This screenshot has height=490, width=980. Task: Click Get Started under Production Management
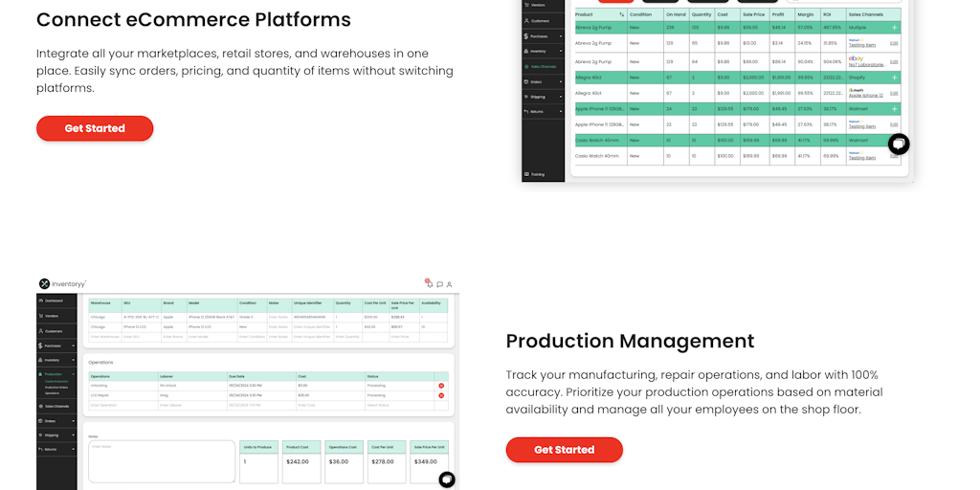pyautogui.click(x=564, y=450)
